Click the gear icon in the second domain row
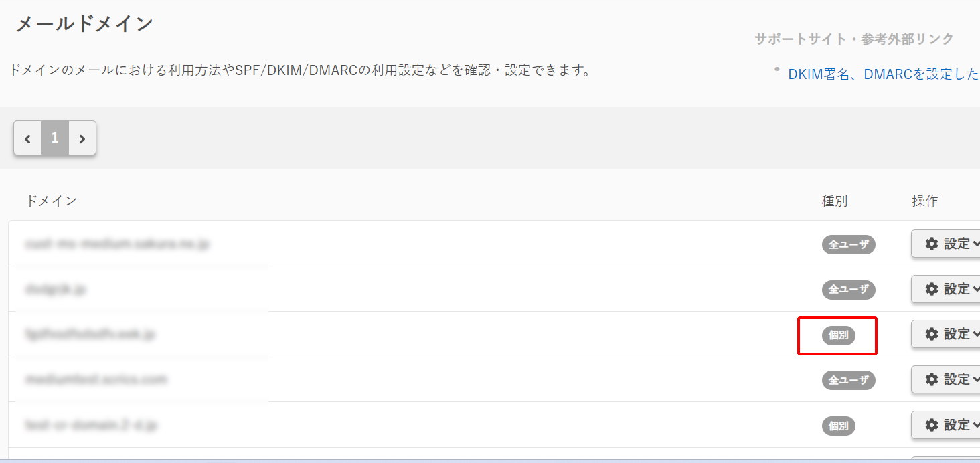 (931, 289)
